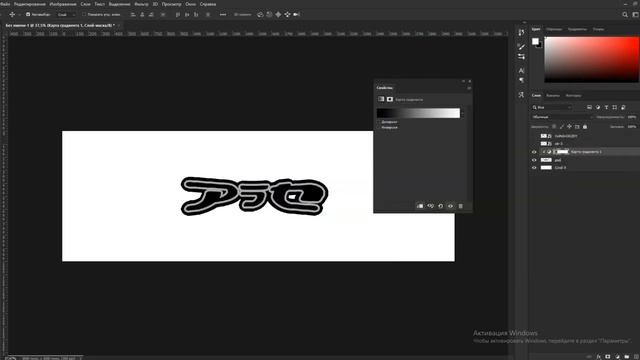This screenshot has height=360, width=640.
Task: Click the 3D slide mode icon
Action: 287,14
